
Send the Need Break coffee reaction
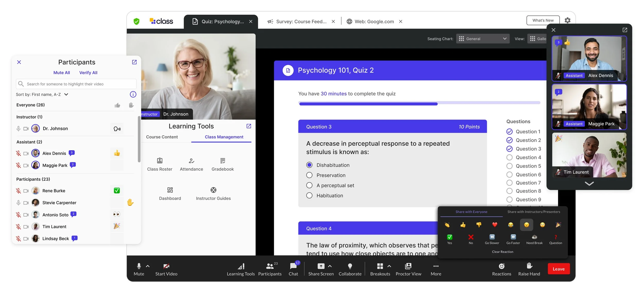click(534, 237)
